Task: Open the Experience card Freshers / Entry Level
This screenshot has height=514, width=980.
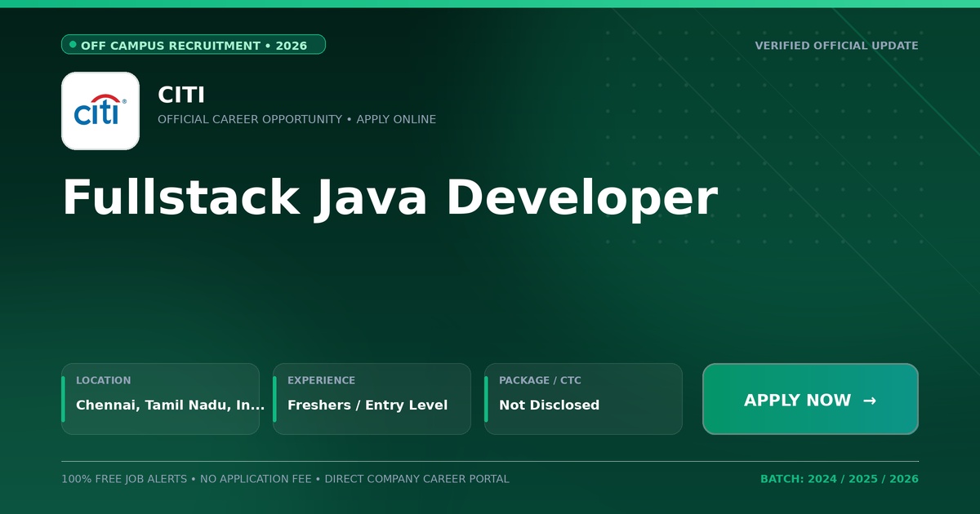Action: point(372,399)
